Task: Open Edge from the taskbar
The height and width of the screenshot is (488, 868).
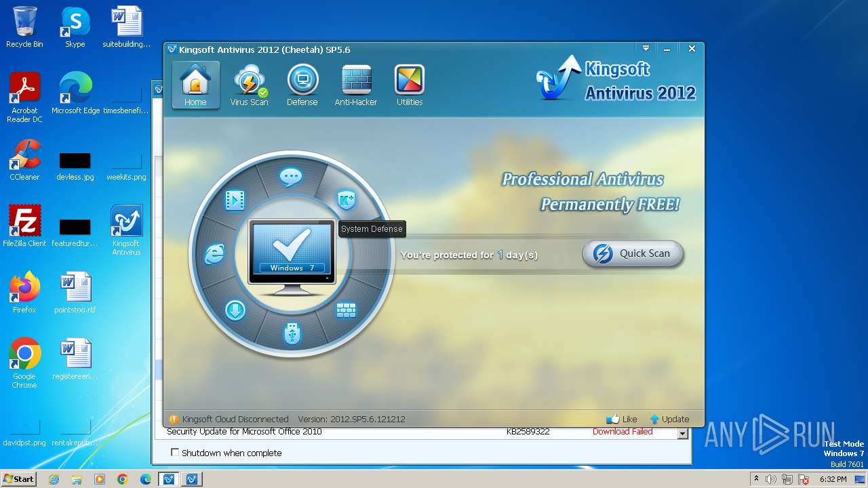Action: pyautogui.click(x=145, y=479)
